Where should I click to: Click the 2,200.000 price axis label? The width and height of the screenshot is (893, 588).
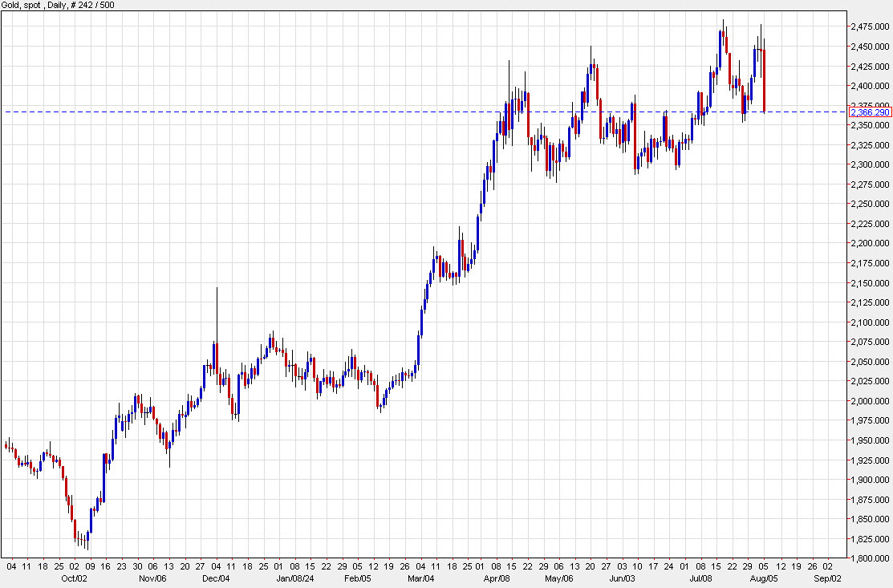tap(870, 244)
